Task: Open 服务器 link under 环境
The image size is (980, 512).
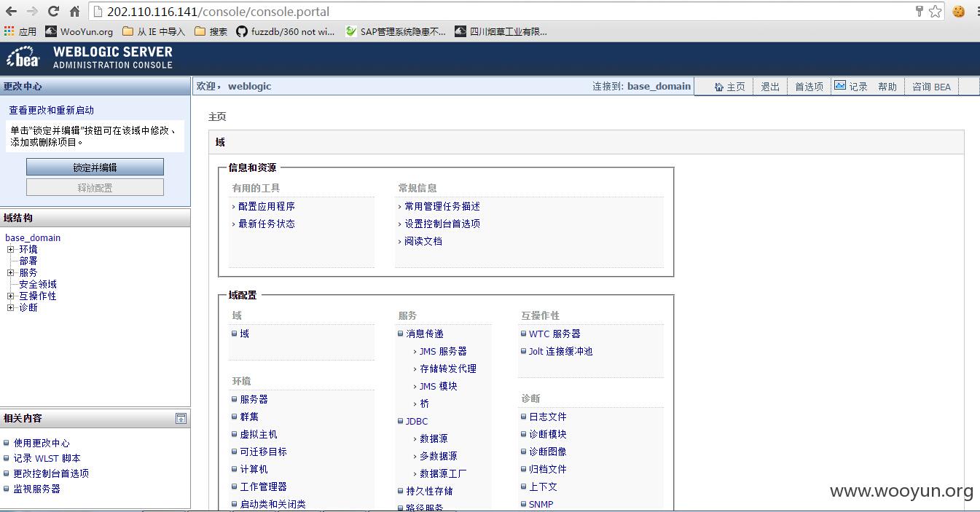Action: pos(254,399)
